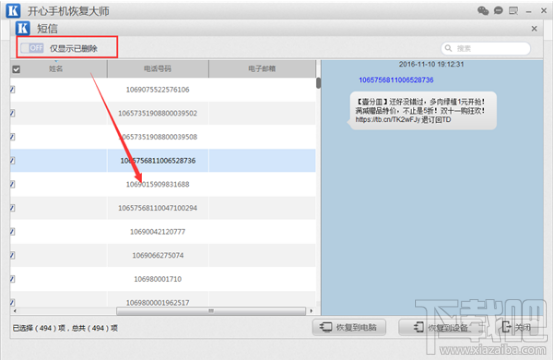Click the 开心手机恢复大师 K logo icon

(x=13, y=11)
